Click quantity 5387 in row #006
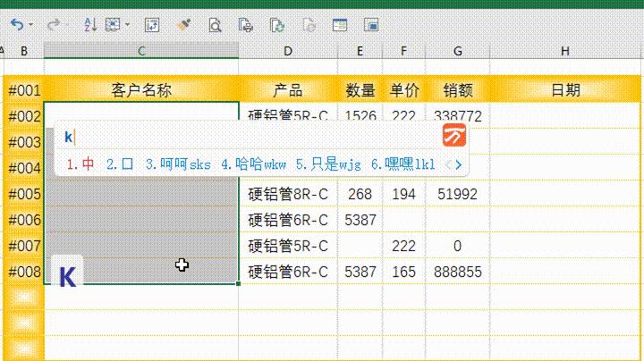The image size is (644, 361). [360, 220]
